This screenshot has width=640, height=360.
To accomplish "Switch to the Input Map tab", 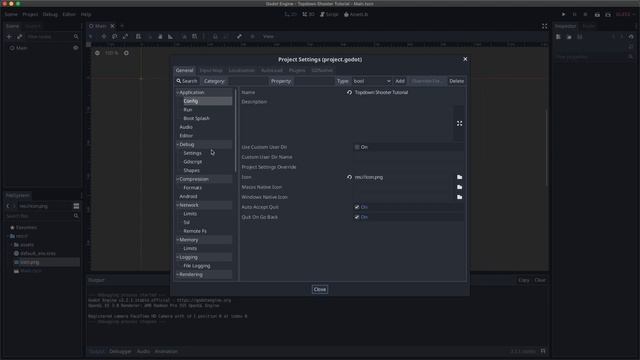I will [211, 70].
